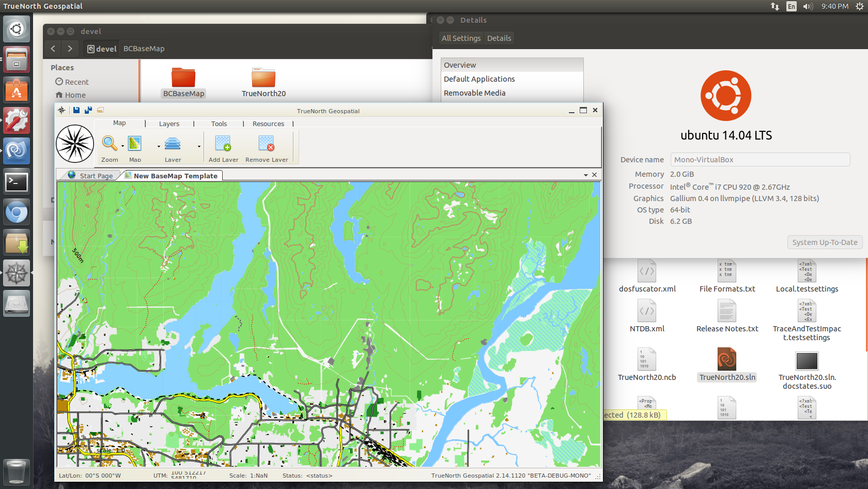
Task: Select Overview in Details sidebar
Action: 512,65
